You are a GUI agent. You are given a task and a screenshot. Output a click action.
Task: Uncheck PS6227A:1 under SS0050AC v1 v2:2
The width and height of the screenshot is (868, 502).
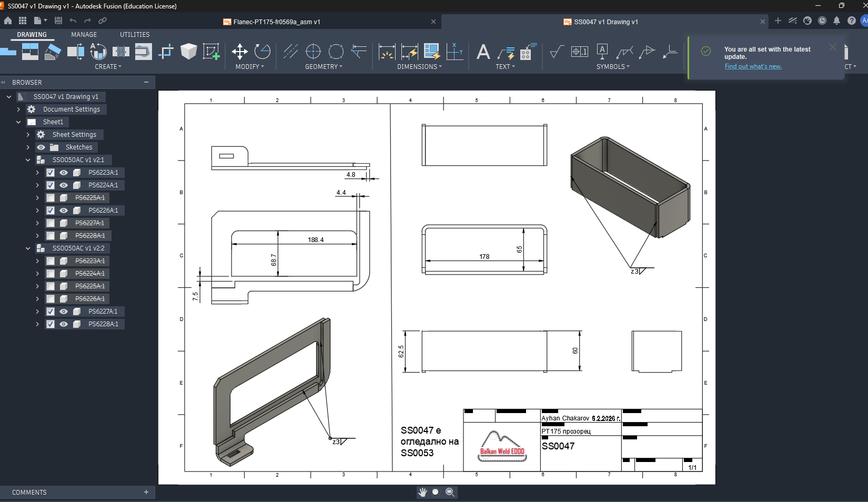click(51, 312)
